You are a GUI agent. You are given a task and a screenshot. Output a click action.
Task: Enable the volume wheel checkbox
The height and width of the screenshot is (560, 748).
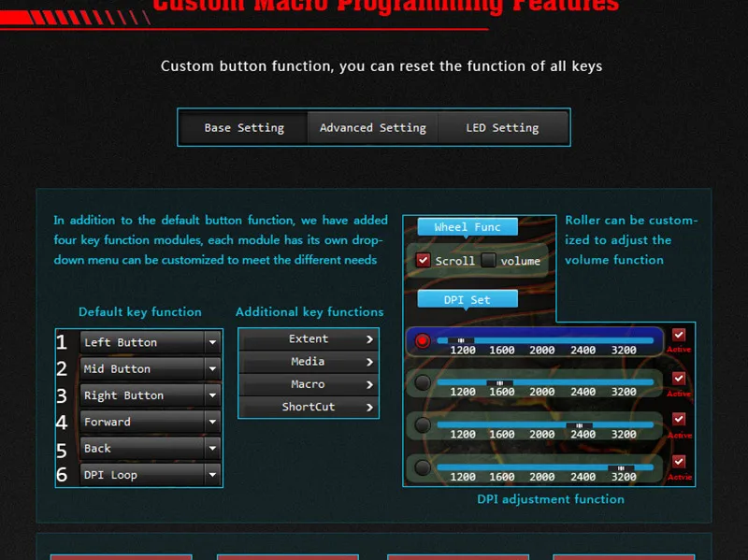coord(488,261)
